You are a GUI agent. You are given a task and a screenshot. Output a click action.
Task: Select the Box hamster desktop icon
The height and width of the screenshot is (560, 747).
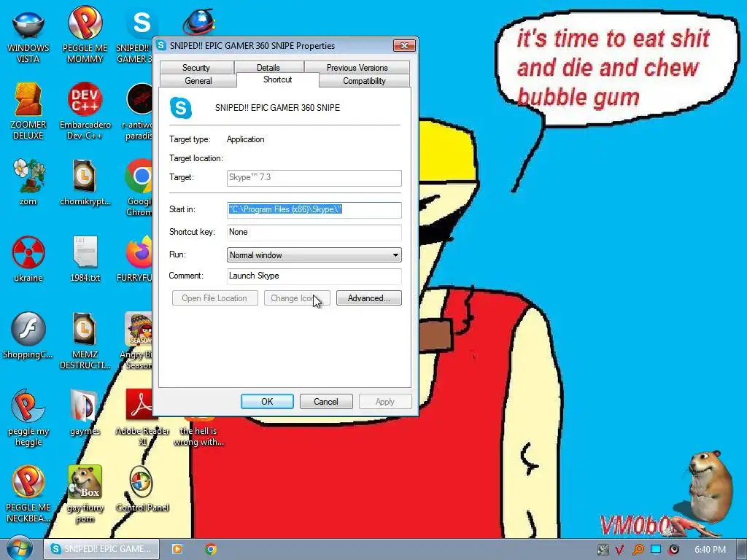85,494
